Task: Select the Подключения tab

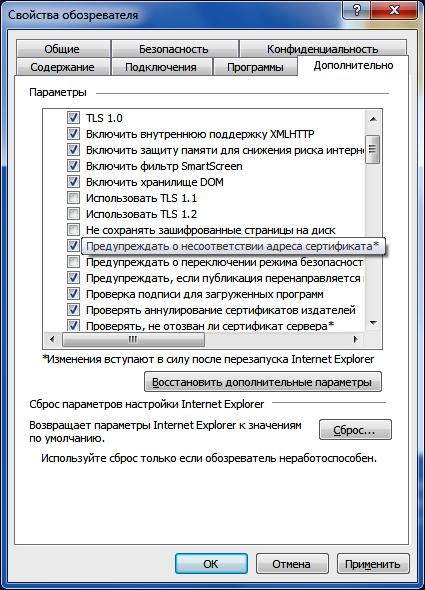Action: tap(161, 67)
